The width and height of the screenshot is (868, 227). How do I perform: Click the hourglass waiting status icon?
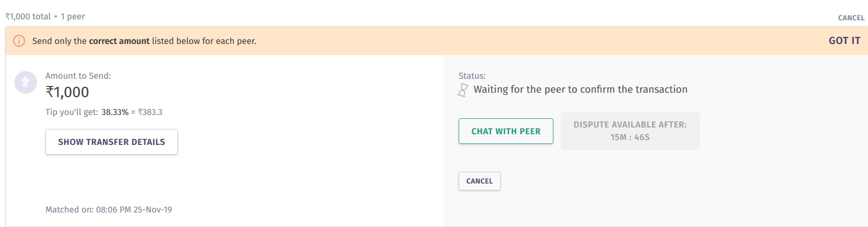tap(463, 90)
